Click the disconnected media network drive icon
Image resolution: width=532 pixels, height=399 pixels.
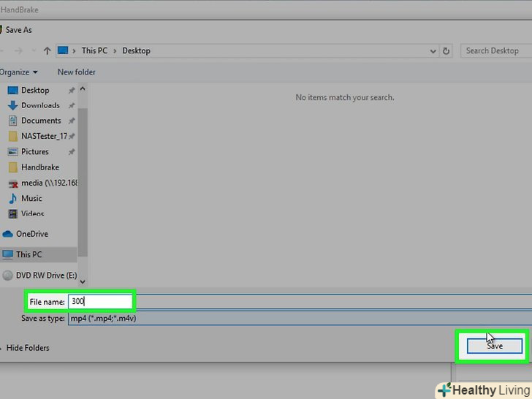pyautogui.click(x=13, y=183)
